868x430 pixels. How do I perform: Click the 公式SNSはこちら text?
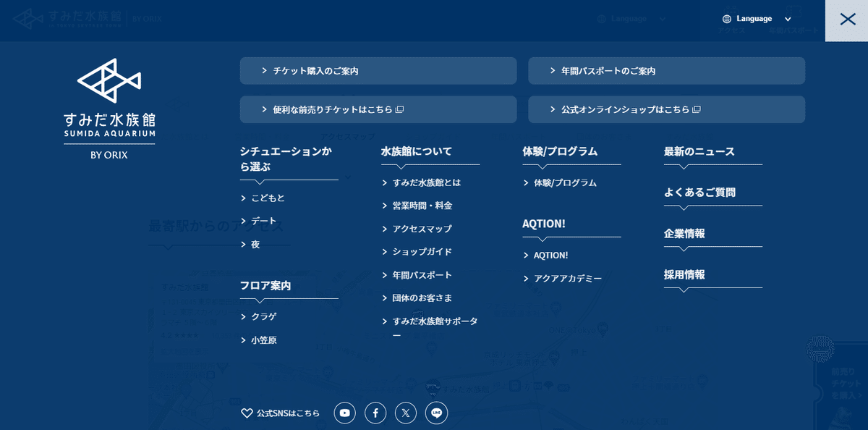tap(288, 413)
